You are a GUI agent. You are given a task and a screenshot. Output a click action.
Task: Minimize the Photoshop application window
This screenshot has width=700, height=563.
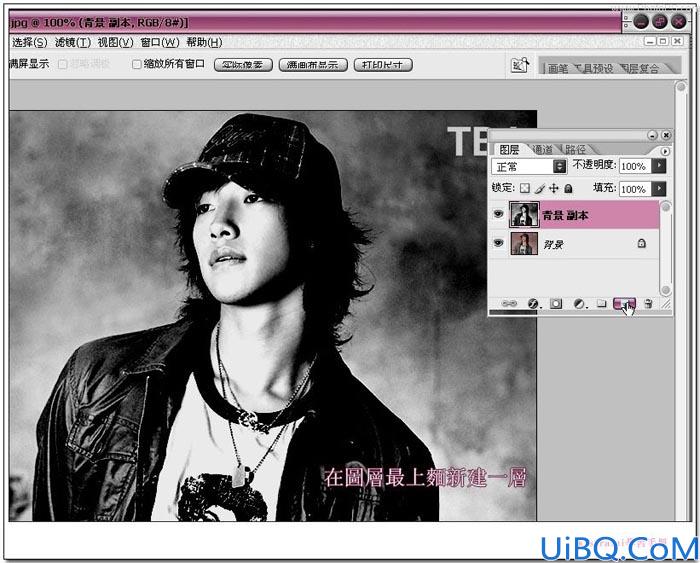(641, 21)
